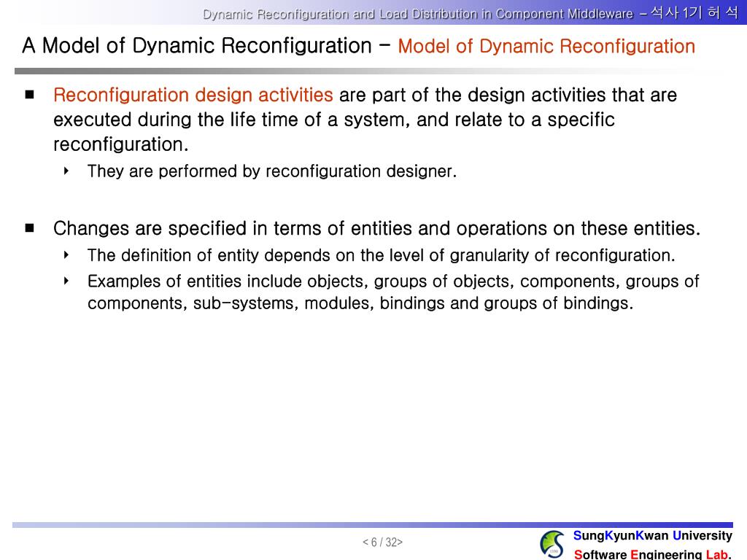Click the bullet 'Changes are specified in terms of entities'

(x=377, y=228)
